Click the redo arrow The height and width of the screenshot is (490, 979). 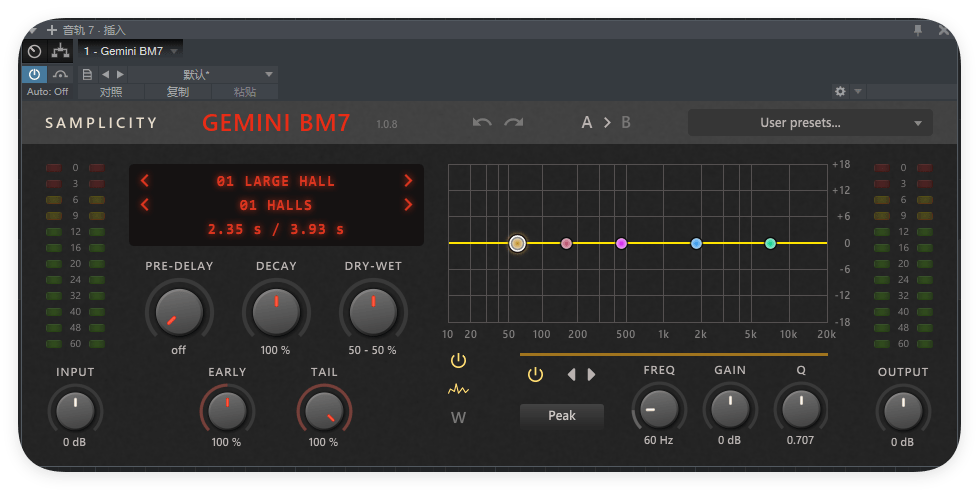pos(514,122)
